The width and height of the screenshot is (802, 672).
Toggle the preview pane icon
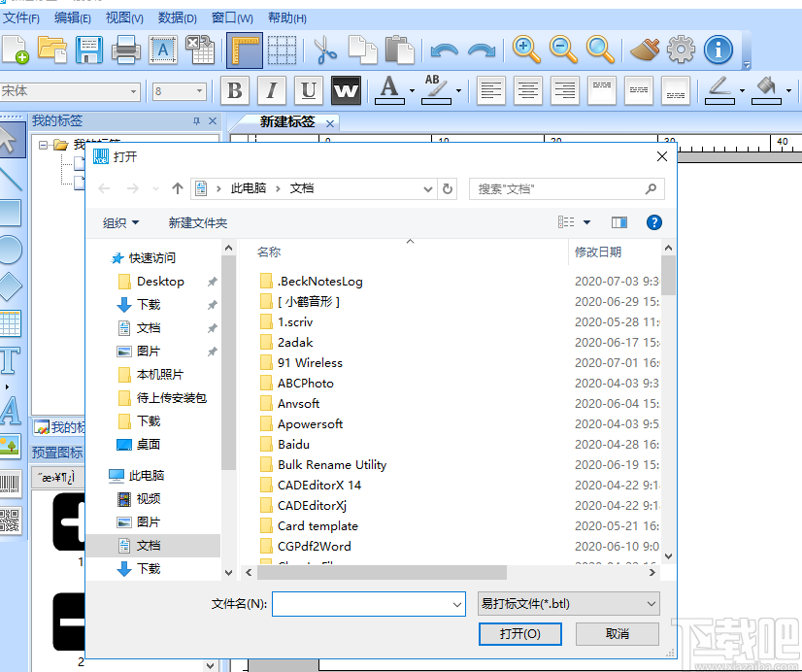[x=618, y=222]
